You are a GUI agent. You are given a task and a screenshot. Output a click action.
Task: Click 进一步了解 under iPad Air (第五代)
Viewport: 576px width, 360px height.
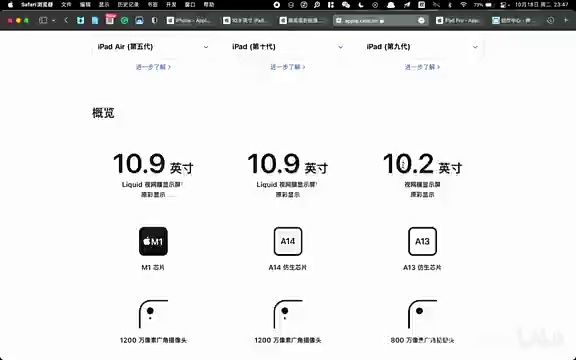(153, 67)
